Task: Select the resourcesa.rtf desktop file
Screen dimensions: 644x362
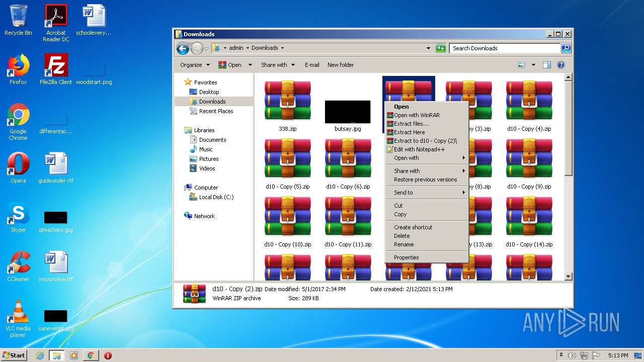Action: [56, 266]
